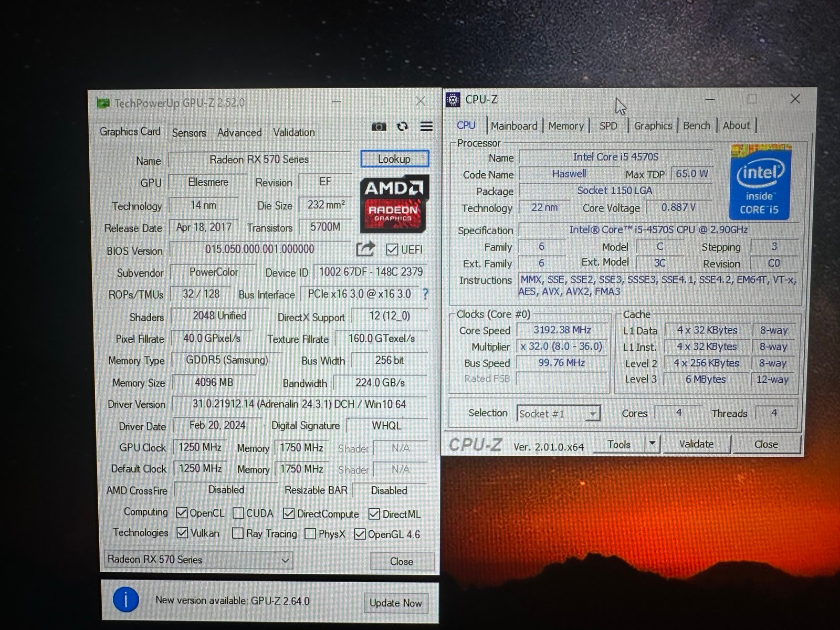840x630 pixels.
Task: Expand the Tools dropdown arrow in CPU-Z
Action: [x=652, y=444]
